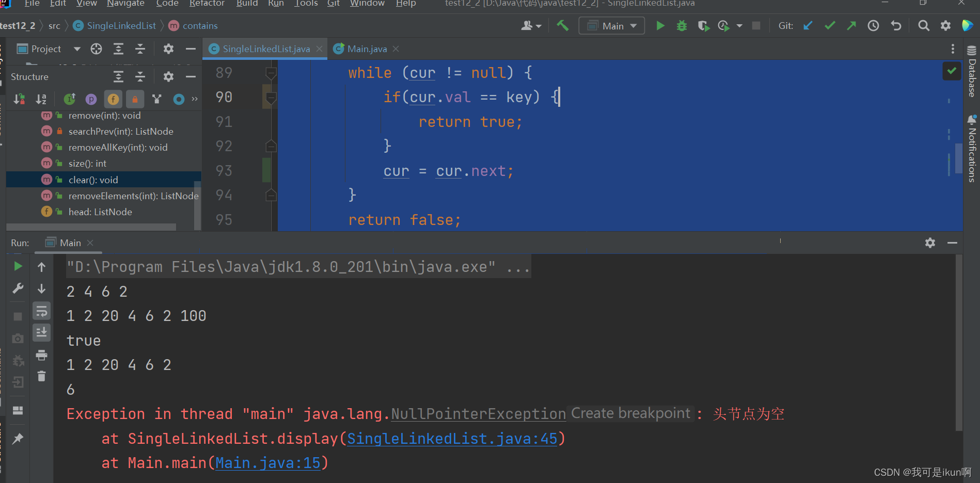Fold the if block at line 90

click(271, 98)
